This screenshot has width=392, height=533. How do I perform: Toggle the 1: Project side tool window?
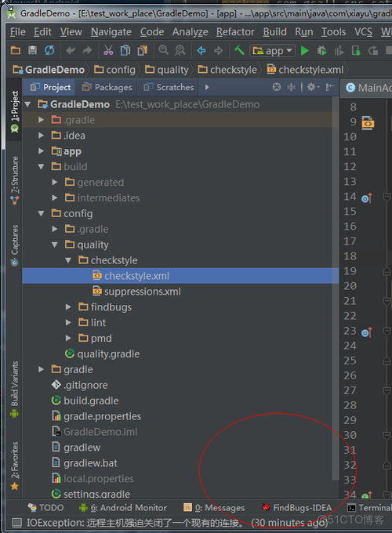tap(15, 111)
